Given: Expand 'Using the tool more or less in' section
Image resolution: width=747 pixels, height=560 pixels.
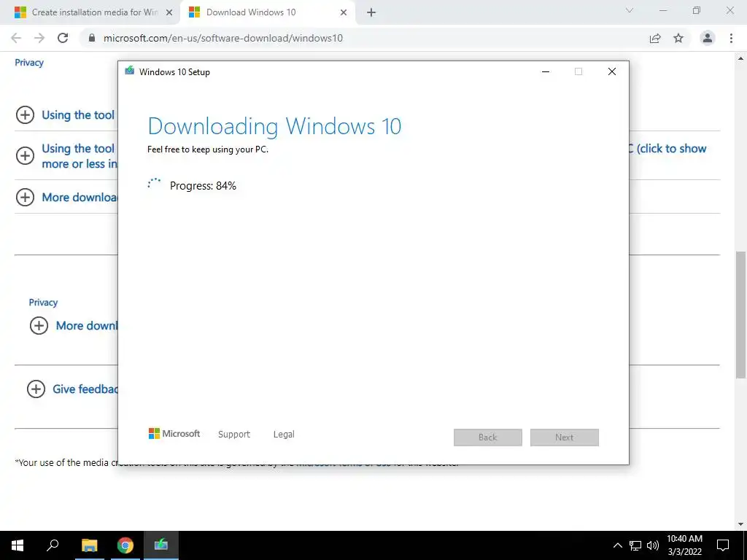Looking at the screenshot, I should [26, 156].
